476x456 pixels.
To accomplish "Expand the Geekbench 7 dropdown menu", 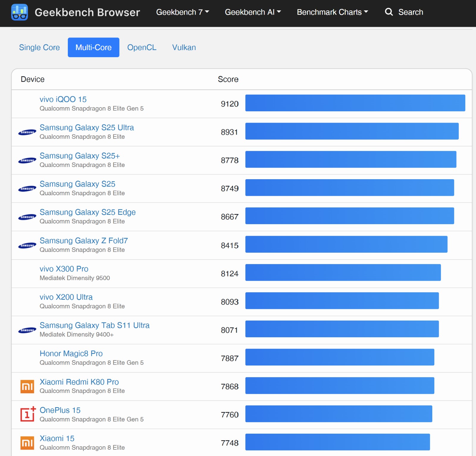I will click(183, 12).
